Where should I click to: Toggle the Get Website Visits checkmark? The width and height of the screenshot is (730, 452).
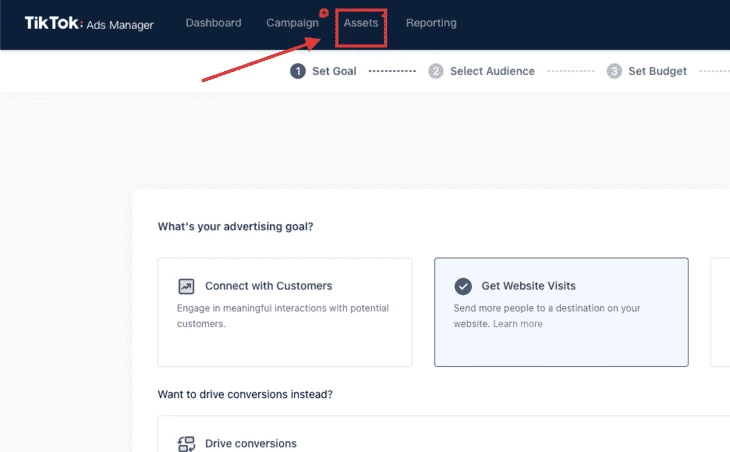tap(463, 286)
